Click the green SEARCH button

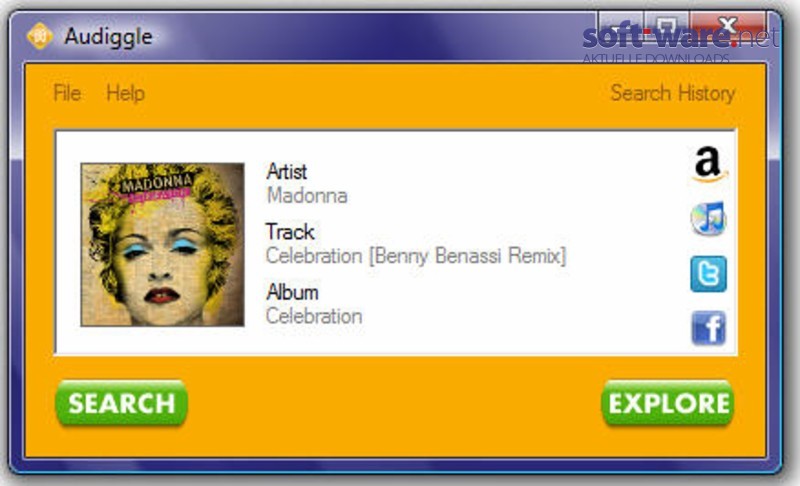point(121,403)
